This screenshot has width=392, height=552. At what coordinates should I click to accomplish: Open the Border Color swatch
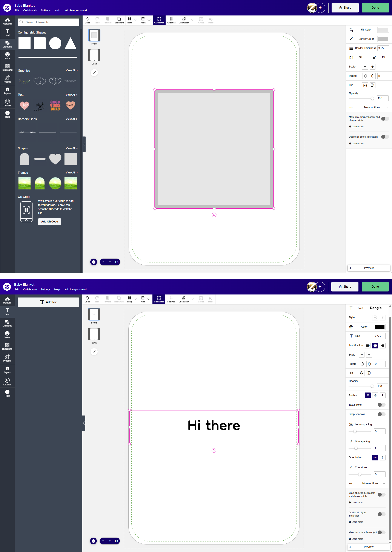383,39
